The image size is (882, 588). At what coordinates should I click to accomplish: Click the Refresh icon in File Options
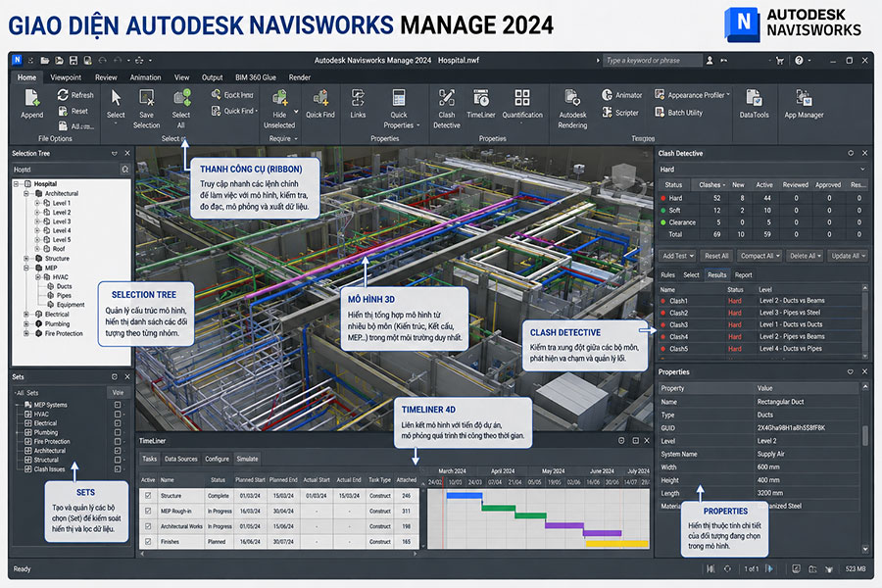point(63,95)
